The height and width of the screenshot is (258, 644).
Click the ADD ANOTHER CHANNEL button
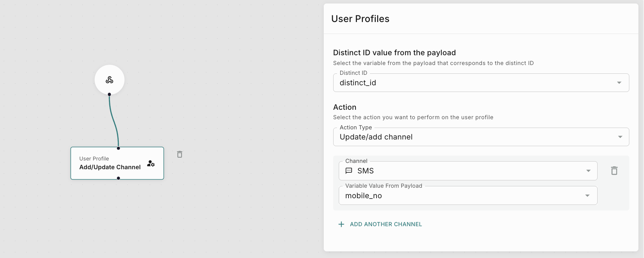[386, 224]
